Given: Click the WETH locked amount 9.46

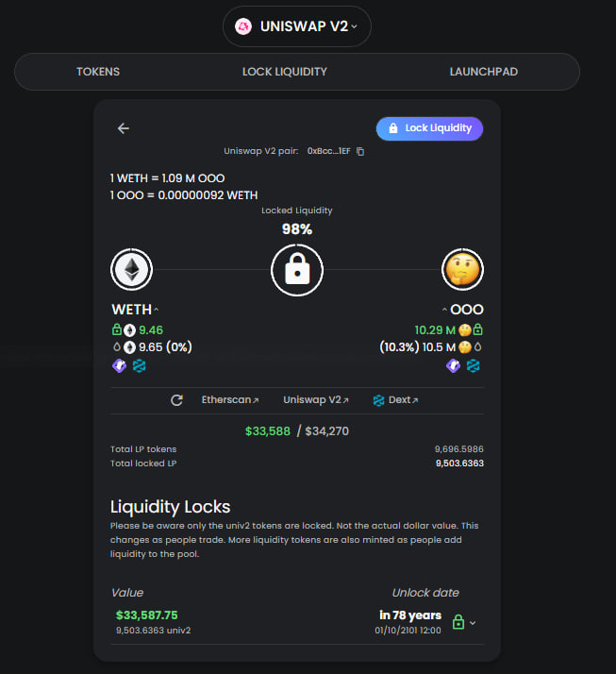Looking at the screenshot, I should [x=151, y=330].
